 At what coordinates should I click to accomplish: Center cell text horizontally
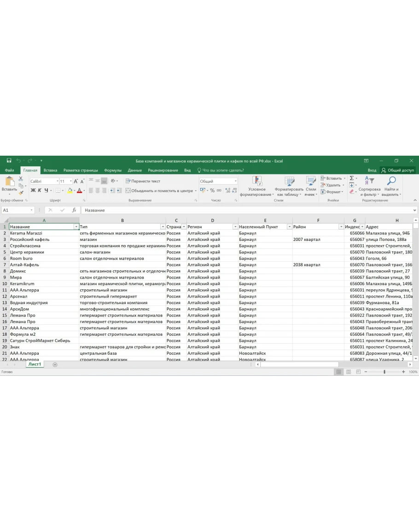97,190
